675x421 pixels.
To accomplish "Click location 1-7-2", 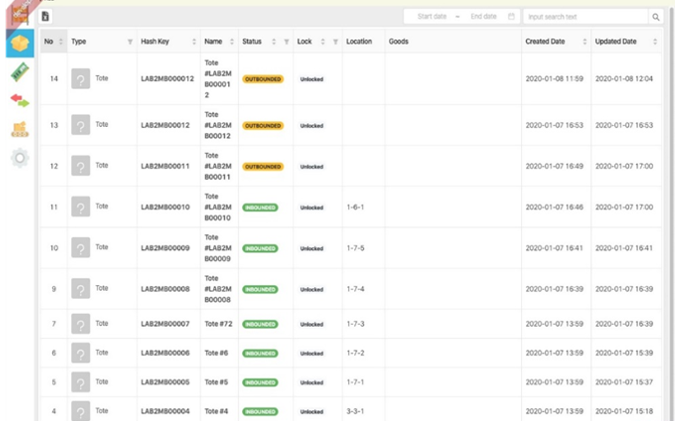I will pyautogui.click(x=355, y=353).
